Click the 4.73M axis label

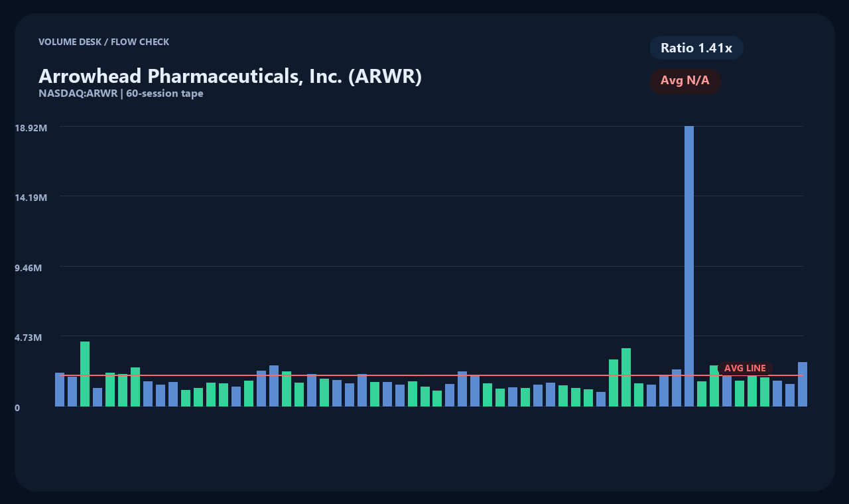[29, 338]
